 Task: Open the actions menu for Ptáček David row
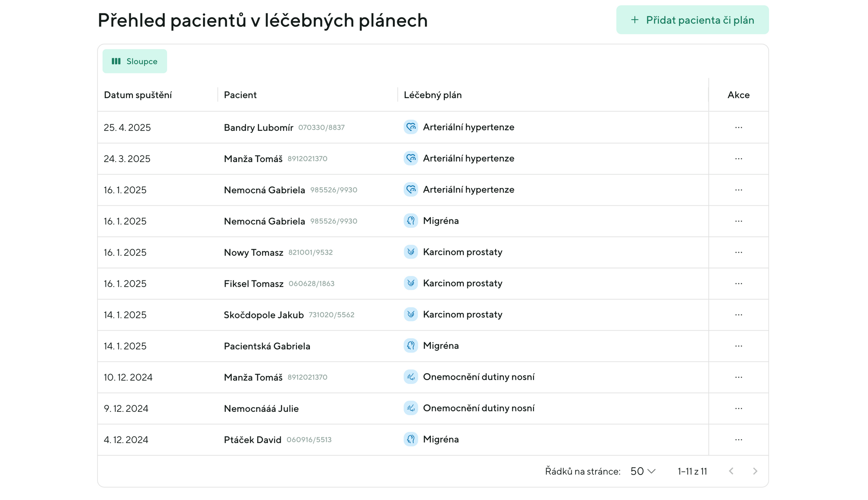[x=739, y=439]
